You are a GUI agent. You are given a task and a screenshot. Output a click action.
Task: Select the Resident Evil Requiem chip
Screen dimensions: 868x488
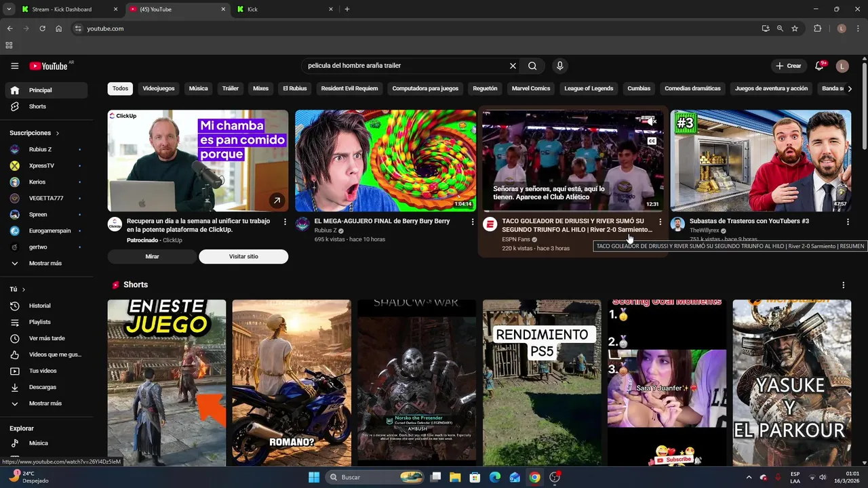click(x=349, y=89)
